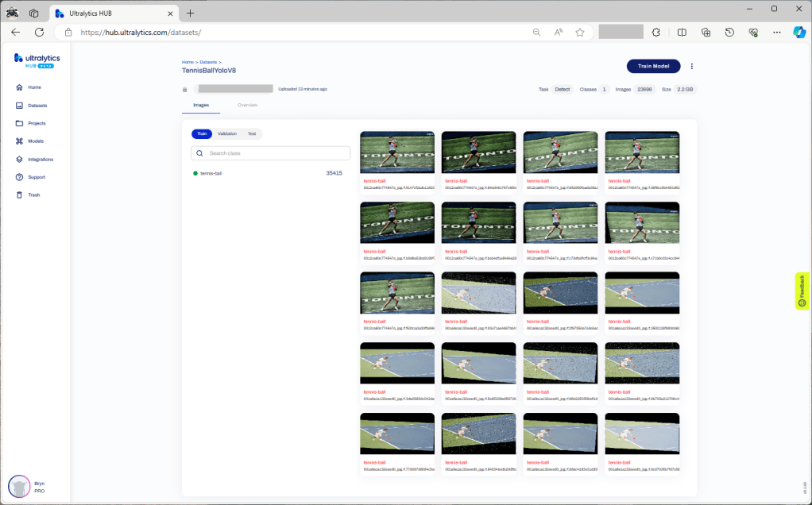Open Trash in the sidebar
Image resolution: width=812 pixels, height=505 pixels.
[x=33, y=195]
